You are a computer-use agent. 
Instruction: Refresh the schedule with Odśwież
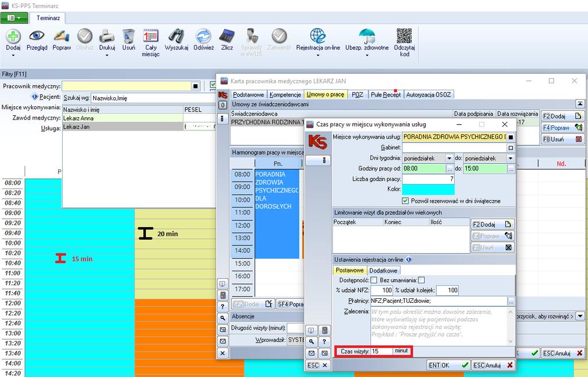[203, 36]
